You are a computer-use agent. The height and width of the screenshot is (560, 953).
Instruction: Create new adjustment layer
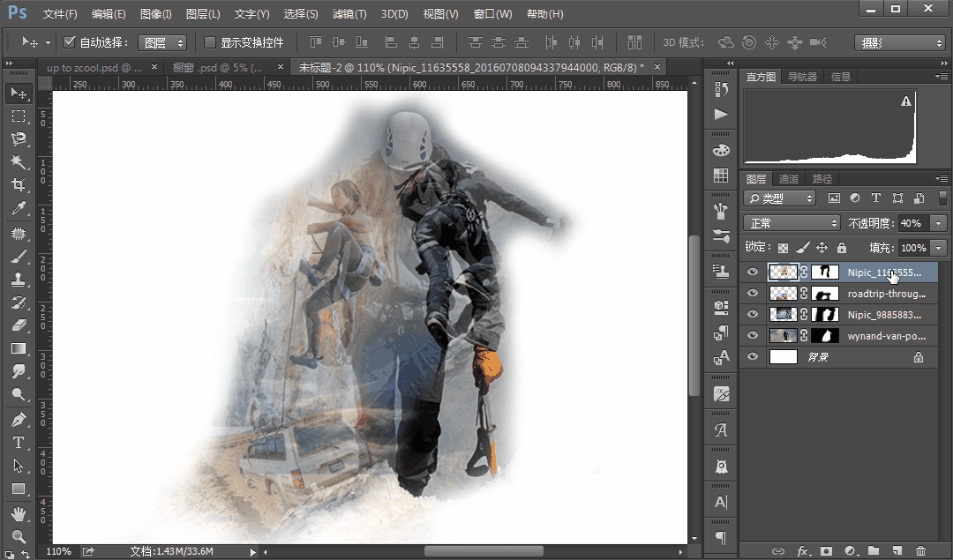pyautogui.click(x=850, y=551)
